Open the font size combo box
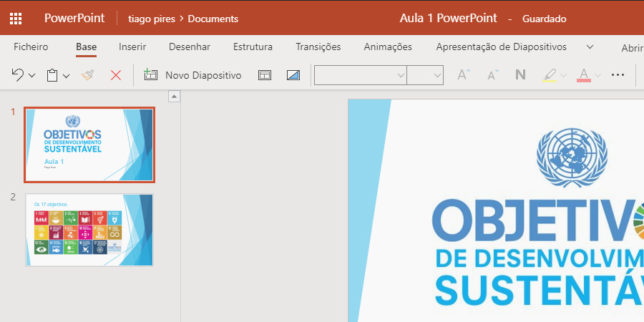The image size is (644, 322). pyautogui.click(x=425, y=75)
